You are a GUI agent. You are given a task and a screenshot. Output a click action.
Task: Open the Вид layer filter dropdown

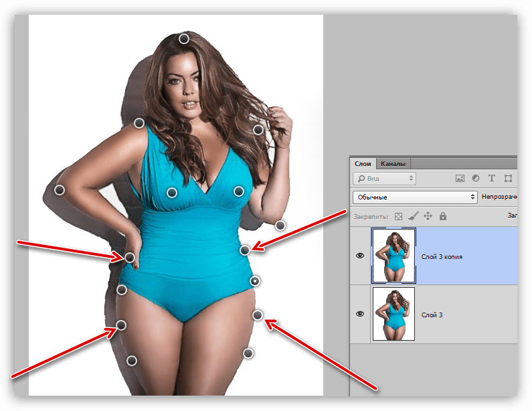click(384, 179)
